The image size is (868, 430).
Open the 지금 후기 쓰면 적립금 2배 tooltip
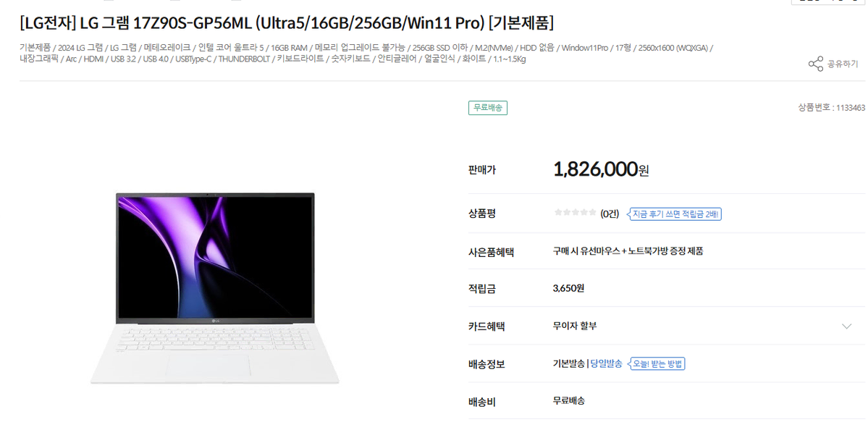click(675, 214)
